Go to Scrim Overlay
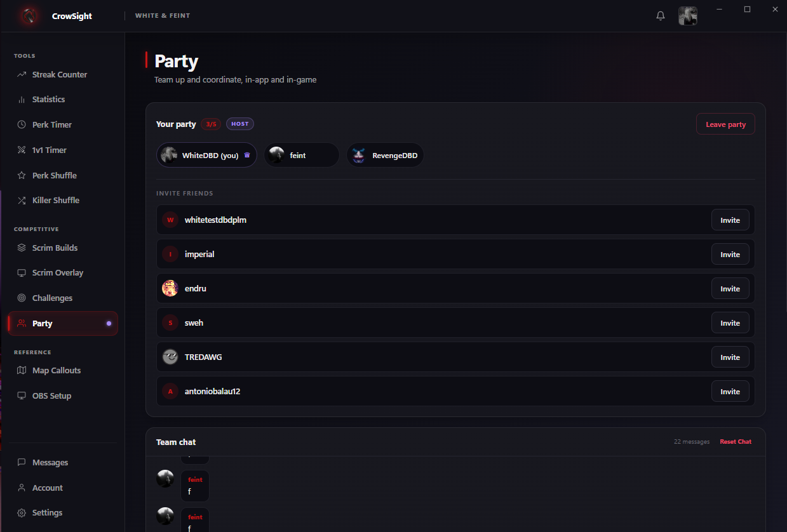The image size is (787, 532). point(63,273)
